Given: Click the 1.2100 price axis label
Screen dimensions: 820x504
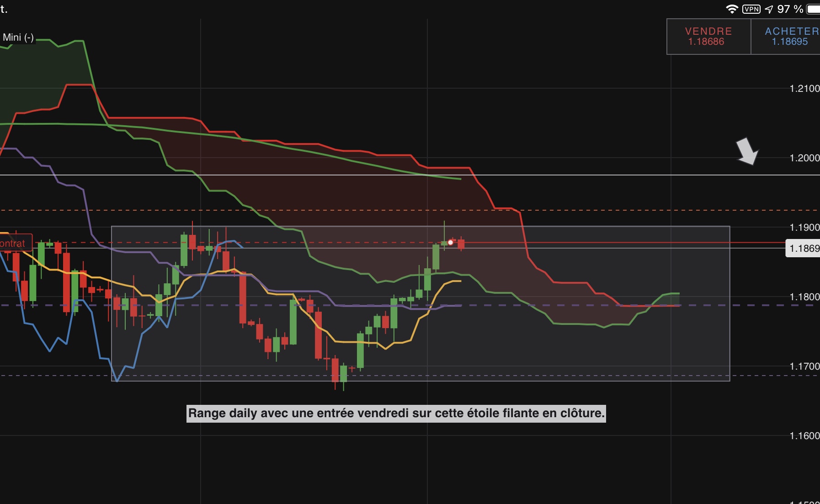Looking at the screenshot, I should point(804,88).
